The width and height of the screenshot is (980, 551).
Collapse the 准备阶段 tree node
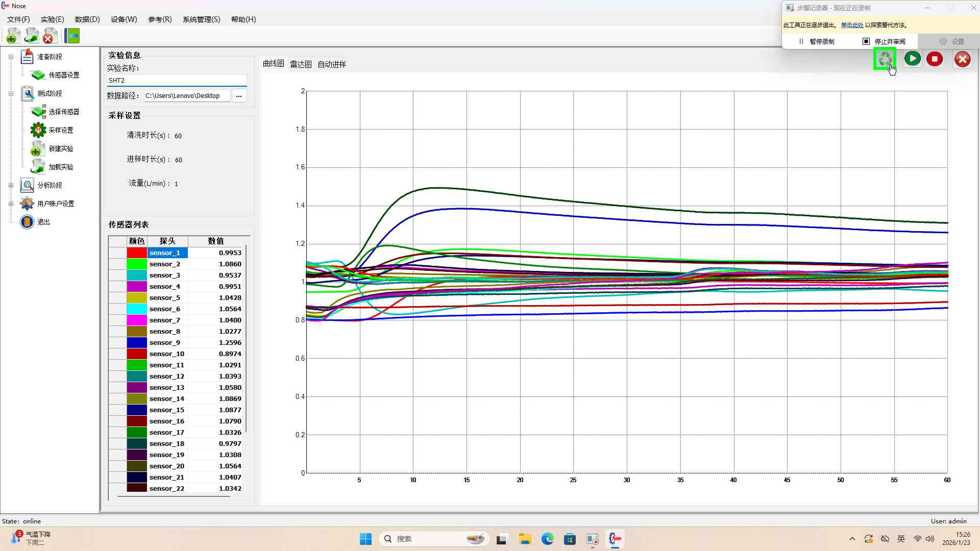(x=11, y=57)
